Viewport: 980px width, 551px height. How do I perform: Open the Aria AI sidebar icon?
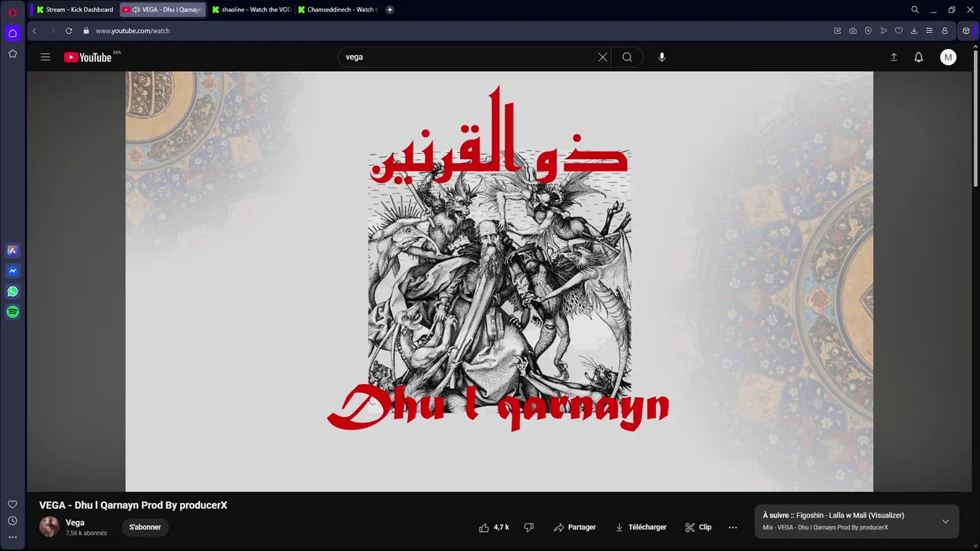click(x=12, y=250)
